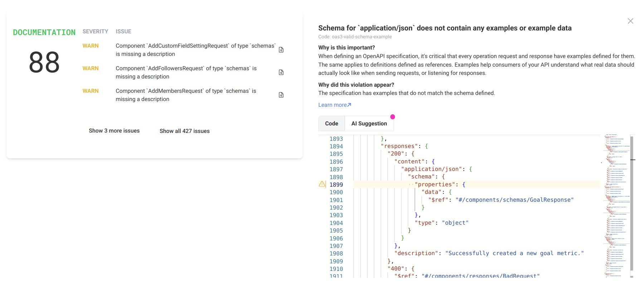
Task: Click the documentation score 88
Action: pyautogui.click(x=44, y=62)
